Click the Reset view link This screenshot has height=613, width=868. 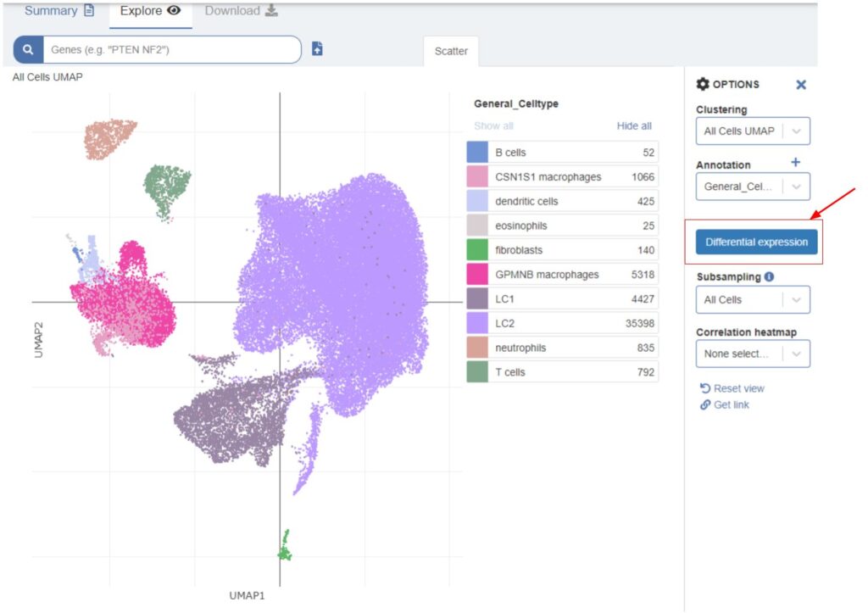[732, 388]
